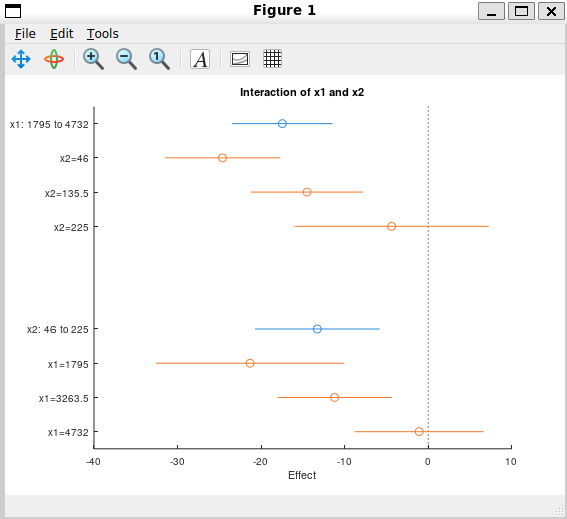The width and height of the screenshot is (567, 519).
Task: Click the automatic limits zoom icon
Action: (159, 59)
